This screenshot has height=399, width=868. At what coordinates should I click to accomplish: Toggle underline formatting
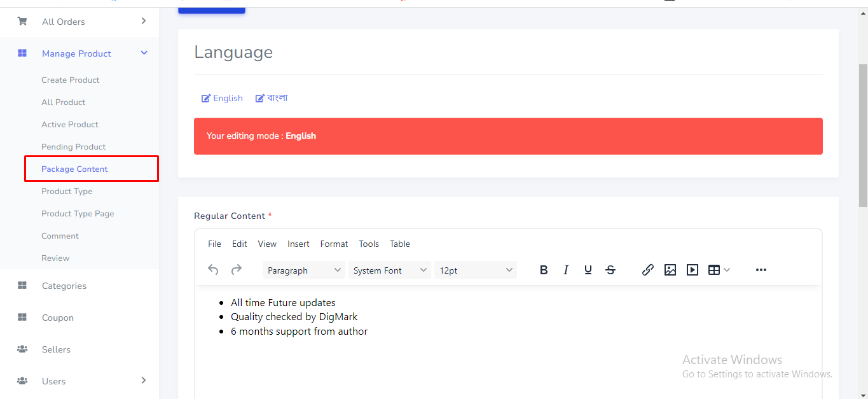coord(588,270)
